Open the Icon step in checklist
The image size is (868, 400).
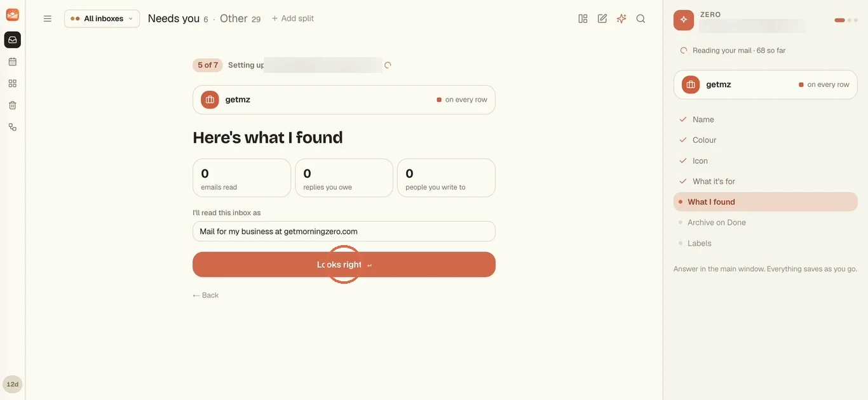(766, 161)
